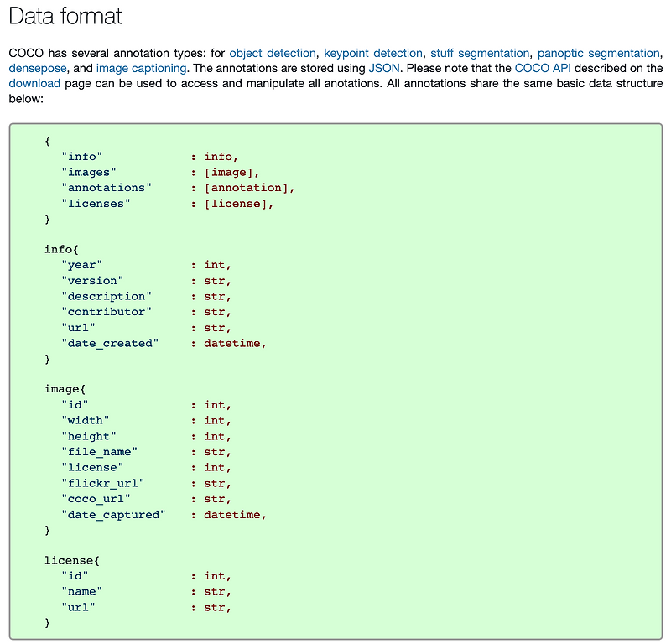This screenshot has width=671, height=644.
Task: Click the "date_created" field under info
Action: click(x=109, y=343)
